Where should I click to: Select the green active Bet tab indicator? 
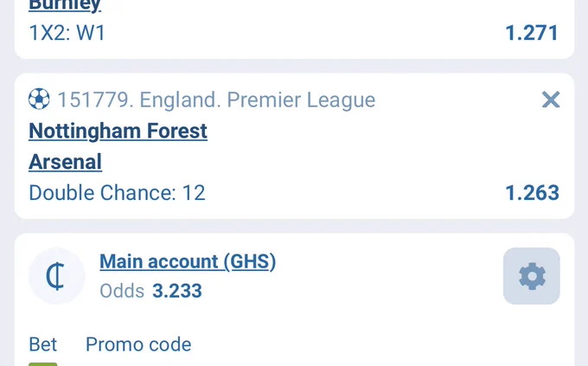tap(42, 364)
